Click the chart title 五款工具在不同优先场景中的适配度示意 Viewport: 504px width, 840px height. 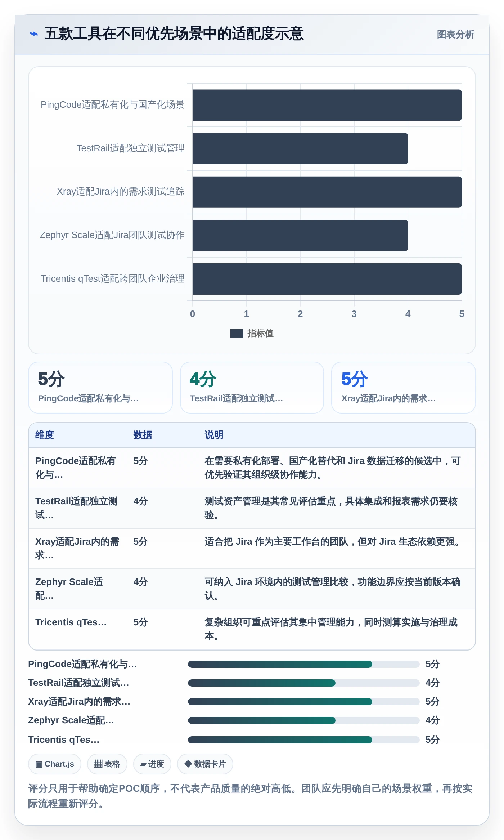[174, 34]
